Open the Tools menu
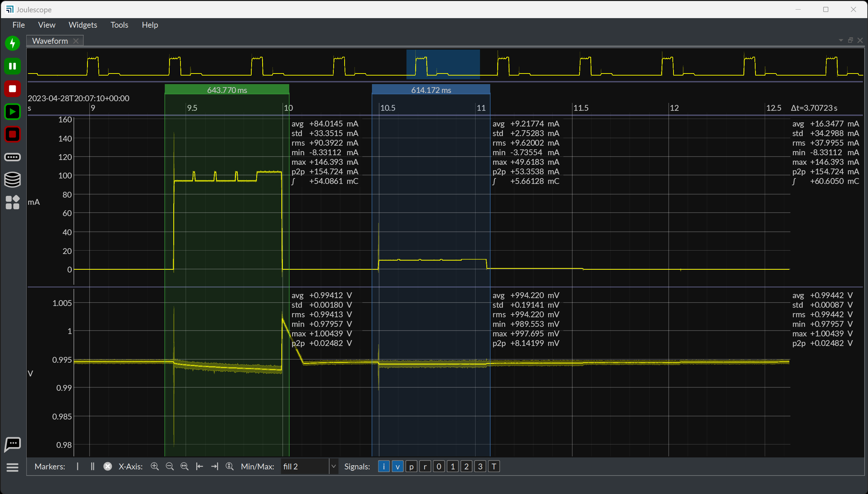Image resolution: width=868 pixels, height=494 pixels. click(x=119, y=25)
